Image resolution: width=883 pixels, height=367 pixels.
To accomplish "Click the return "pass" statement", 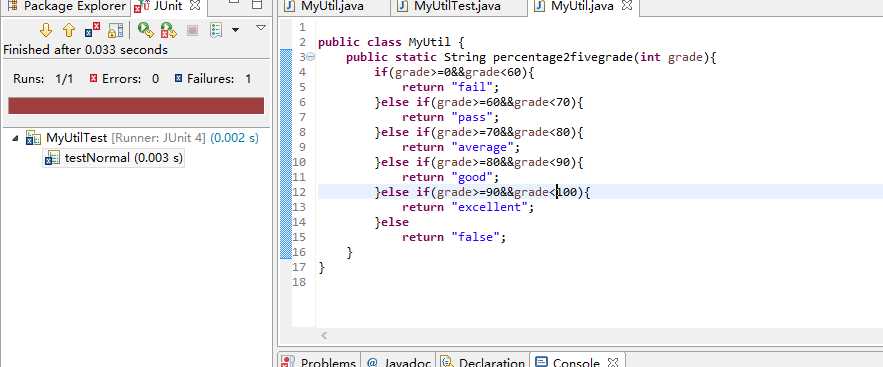I will pyautogui.click(x=451, y=117).
